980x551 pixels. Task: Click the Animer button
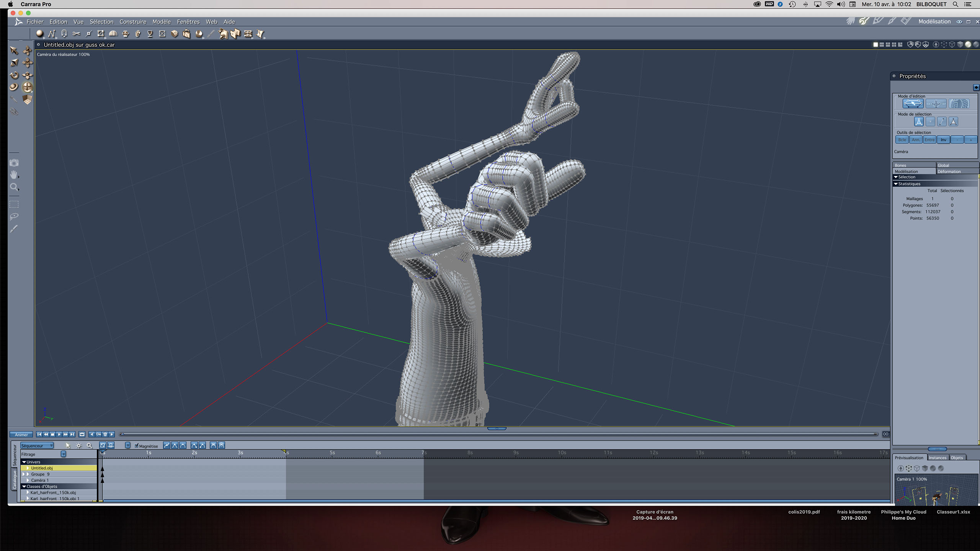point(21,435)
